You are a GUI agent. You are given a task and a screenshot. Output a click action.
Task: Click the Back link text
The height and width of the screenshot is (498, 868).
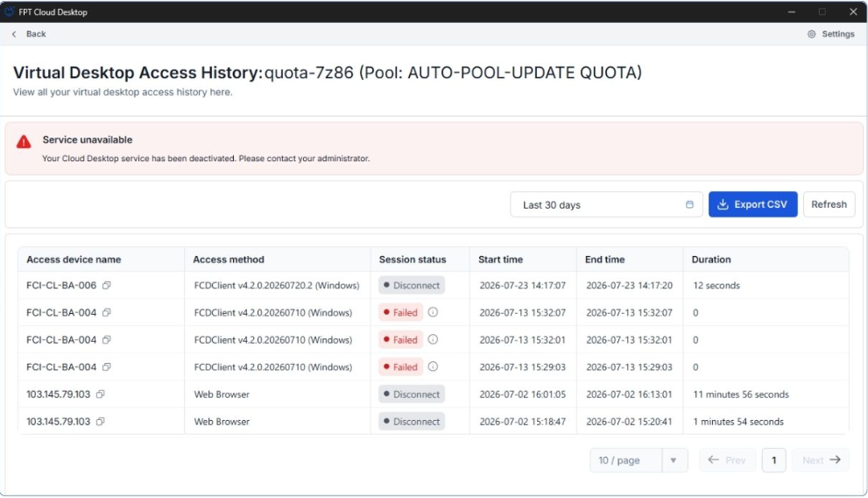36,34
